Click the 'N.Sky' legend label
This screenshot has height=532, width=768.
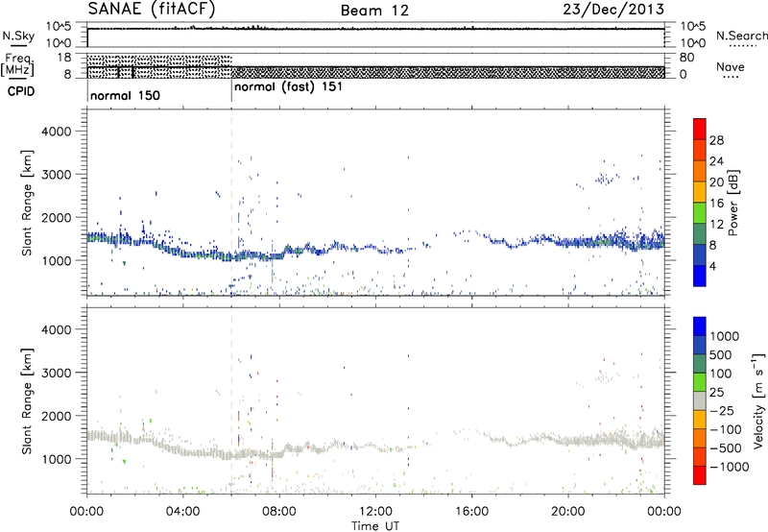click(18, 36)
